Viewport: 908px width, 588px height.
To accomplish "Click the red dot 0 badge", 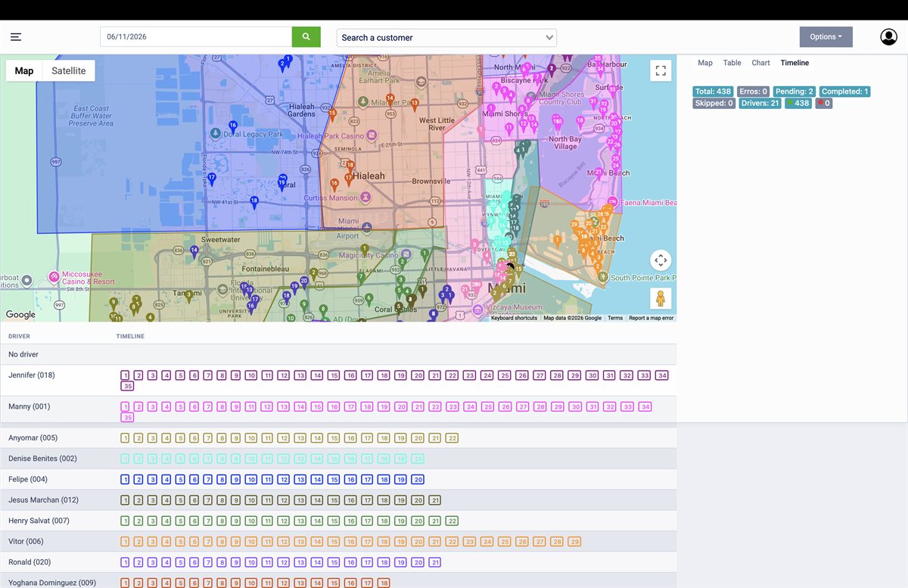I will pos(823,104).
